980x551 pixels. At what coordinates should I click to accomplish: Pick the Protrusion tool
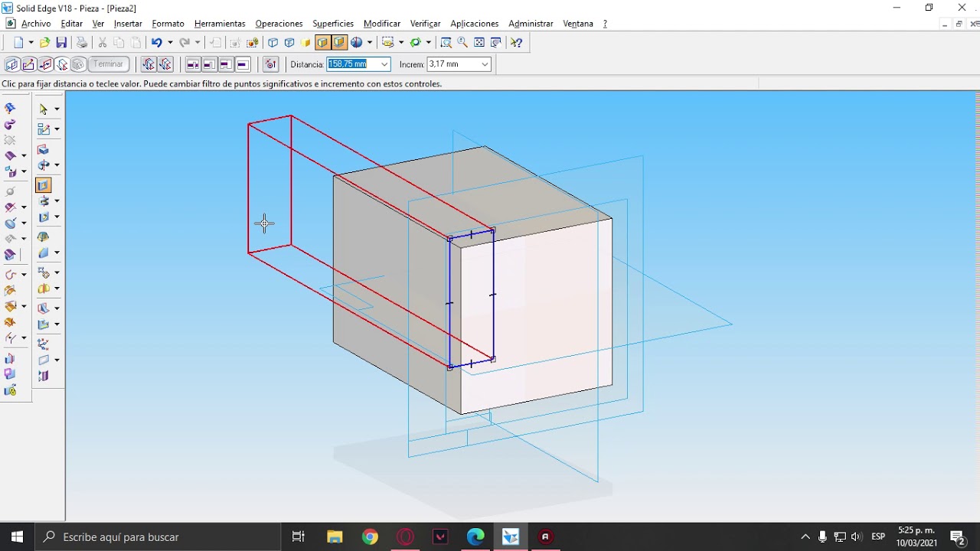coord(43,149)
